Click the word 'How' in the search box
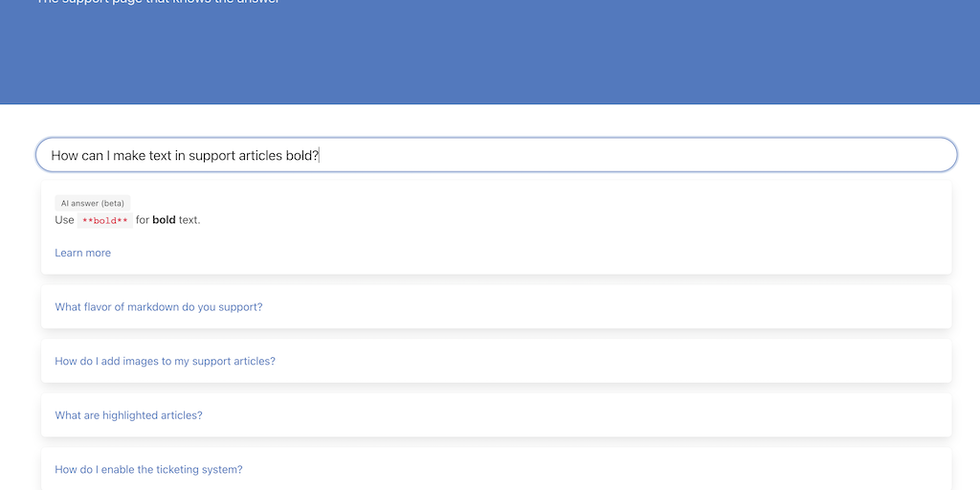Viewport: 980px width, 490px height. (x=64, y=155)
